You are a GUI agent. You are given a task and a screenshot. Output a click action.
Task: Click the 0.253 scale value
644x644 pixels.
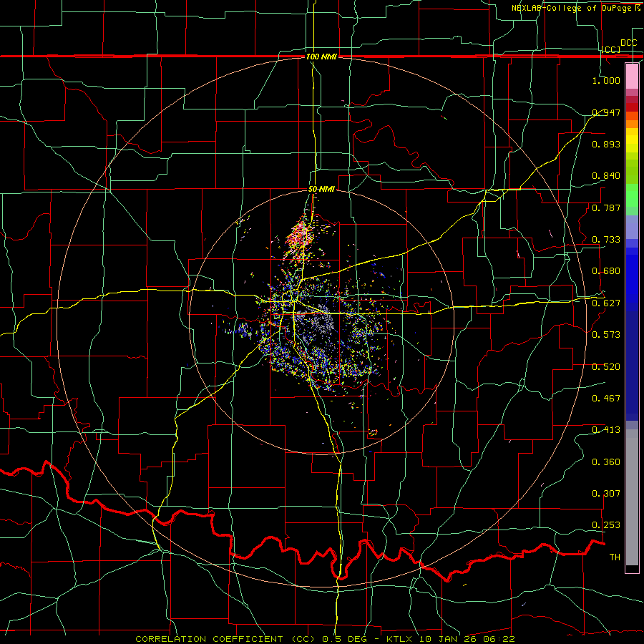606,525
